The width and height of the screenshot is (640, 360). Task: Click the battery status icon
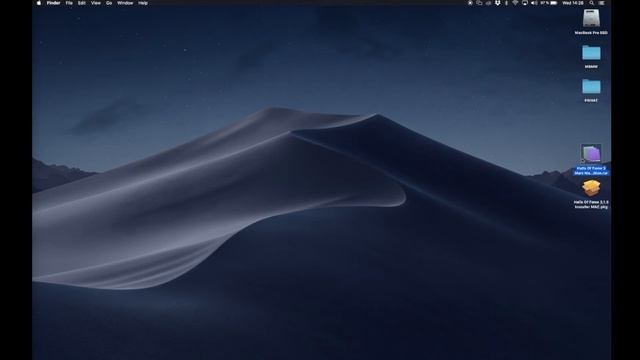[x=553, y=3]
